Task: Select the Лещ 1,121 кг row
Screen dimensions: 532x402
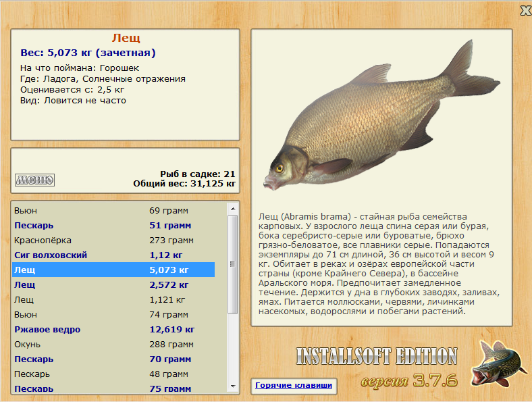Action: [113, 300]
